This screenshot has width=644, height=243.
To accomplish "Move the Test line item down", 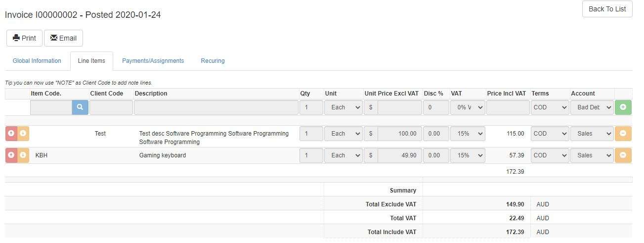I will [x=23, y=134].
